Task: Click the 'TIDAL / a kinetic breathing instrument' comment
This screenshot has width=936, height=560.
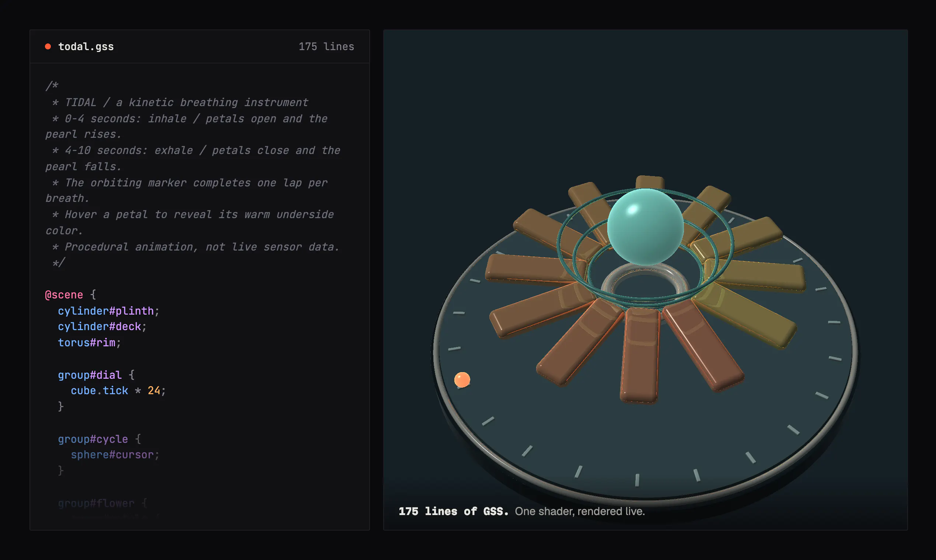Action: point(186,102)
